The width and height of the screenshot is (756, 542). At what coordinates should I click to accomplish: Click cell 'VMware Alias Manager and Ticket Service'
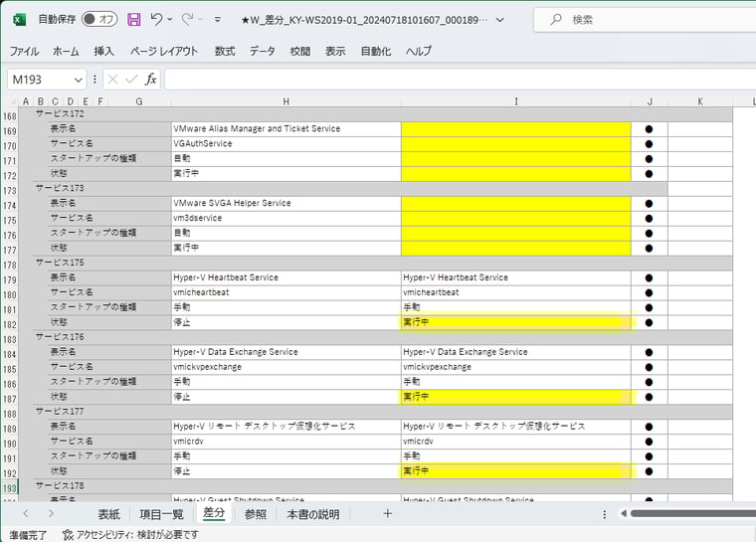285,128
